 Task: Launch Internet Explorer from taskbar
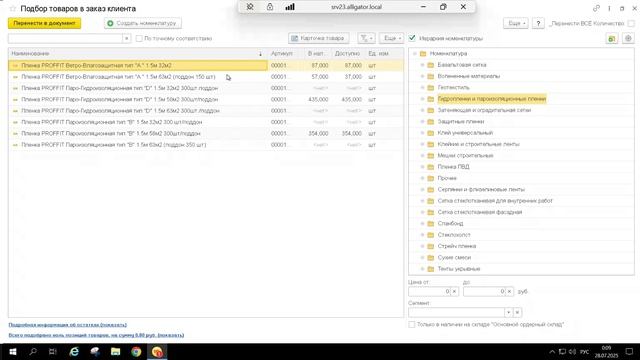tap(74, 351)
